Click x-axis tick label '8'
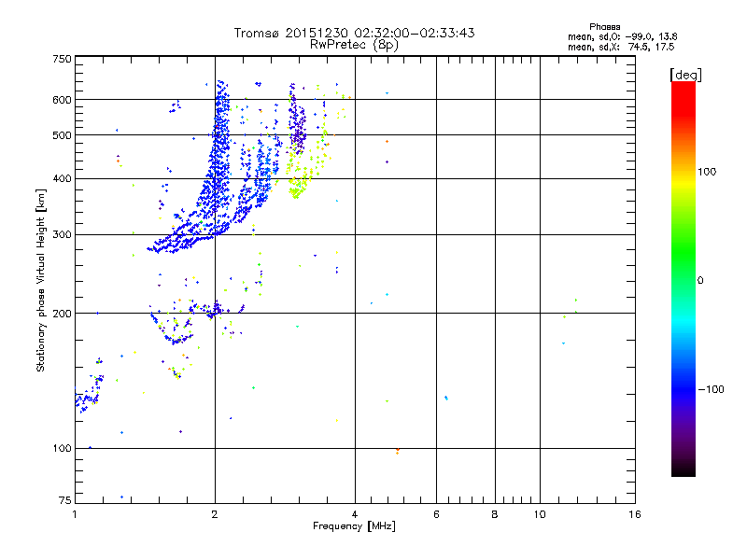The width and height of the screenshot is (747, 560). [495, 514]
